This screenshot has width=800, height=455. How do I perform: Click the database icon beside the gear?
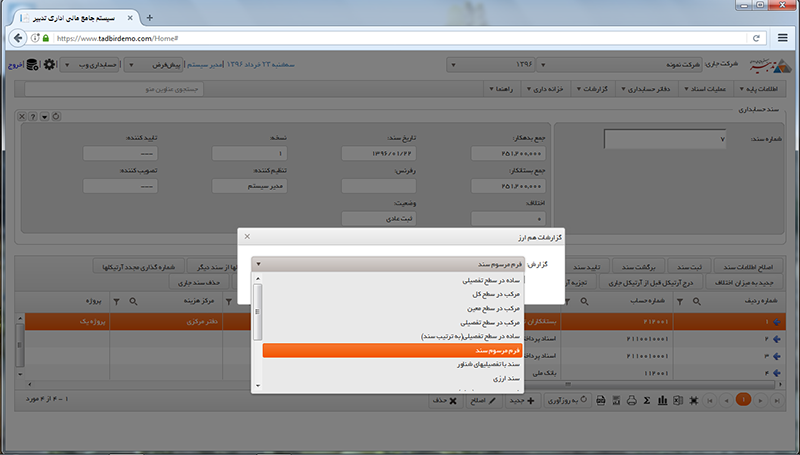point(33,65)
